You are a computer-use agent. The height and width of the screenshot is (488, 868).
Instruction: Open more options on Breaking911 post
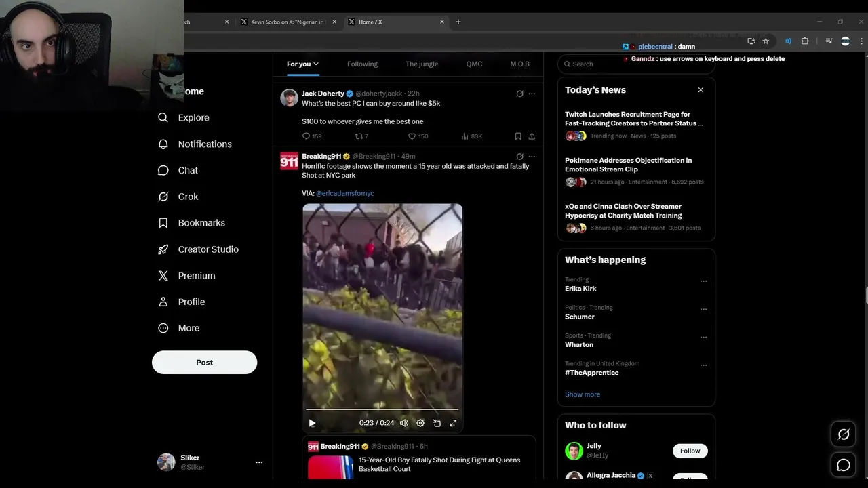tap(532, 157)
